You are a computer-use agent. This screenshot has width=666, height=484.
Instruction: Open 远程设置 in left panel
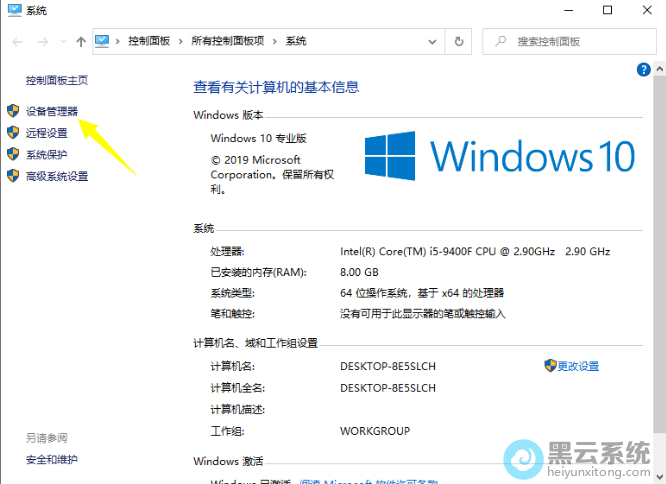(47, 132)
